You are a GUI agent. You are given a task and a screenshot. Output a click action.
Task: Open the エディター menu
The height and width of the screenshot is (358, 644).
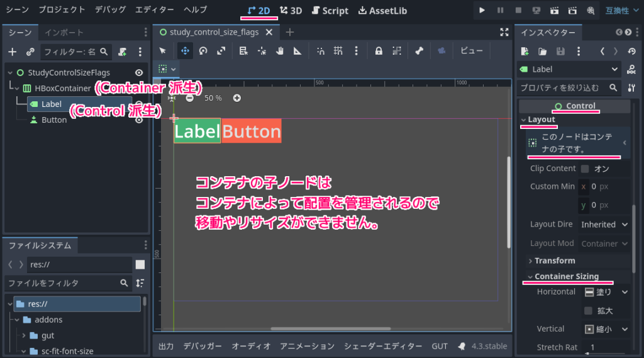click(155, 9)
